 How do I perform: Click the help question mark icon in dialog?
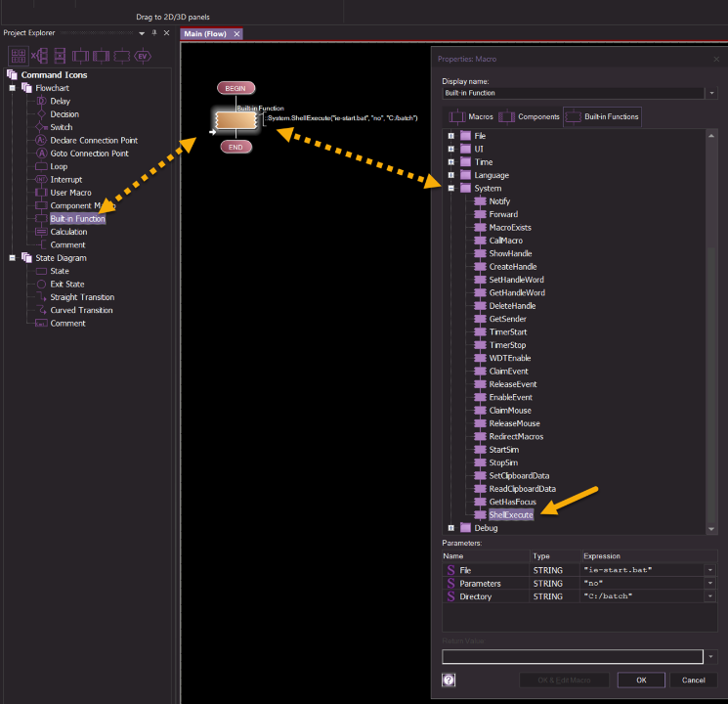449,680
